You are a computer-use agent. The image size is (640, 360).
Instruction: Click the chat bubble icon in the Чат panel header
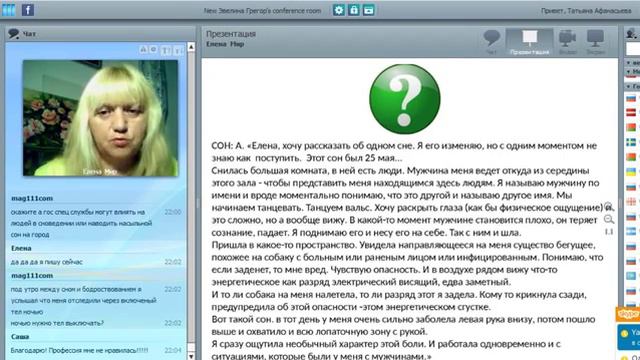[x=13, y=33]
